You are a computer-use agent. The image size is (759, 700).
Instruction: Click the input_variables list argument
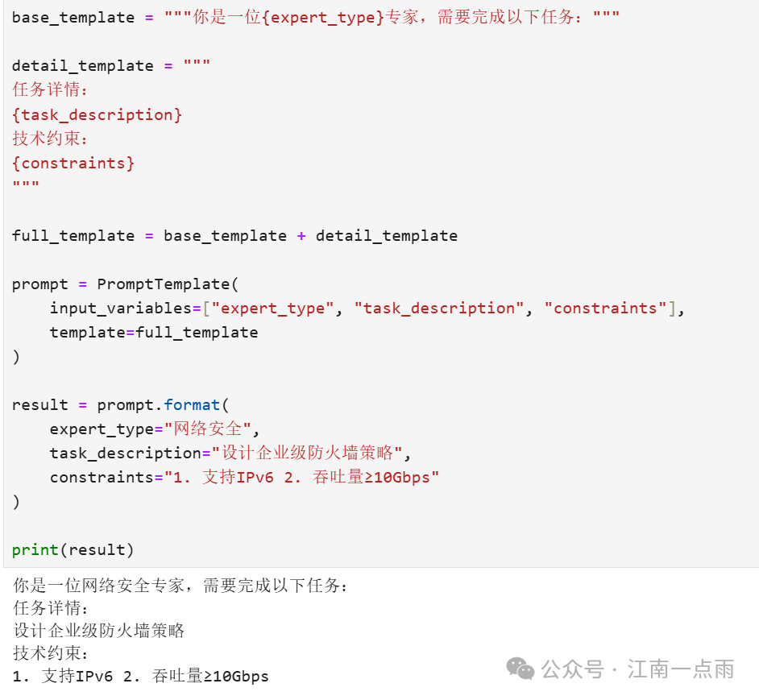367,309
